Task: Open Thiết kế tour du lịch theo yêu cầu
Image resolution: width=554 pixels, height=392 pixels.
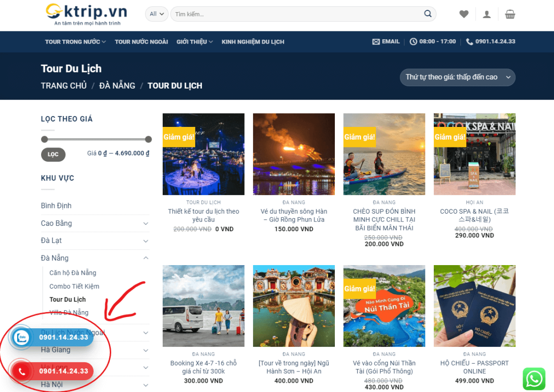Action: 203,216
